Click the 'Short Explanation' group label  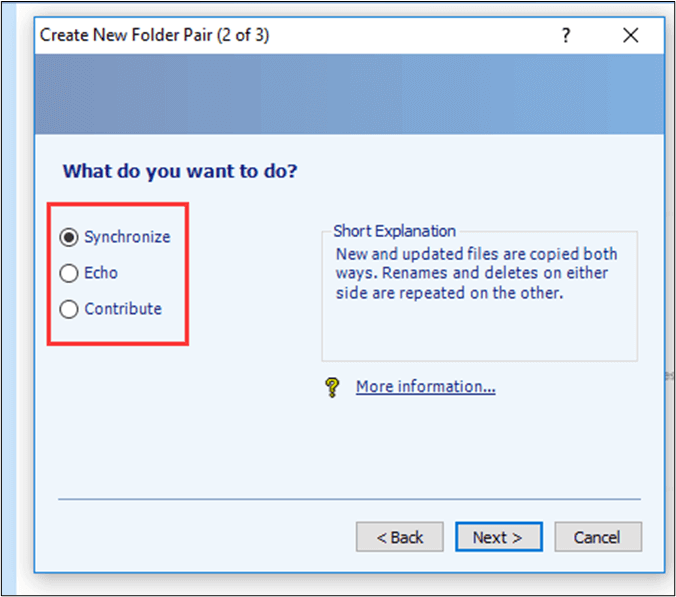click(394, 231)
